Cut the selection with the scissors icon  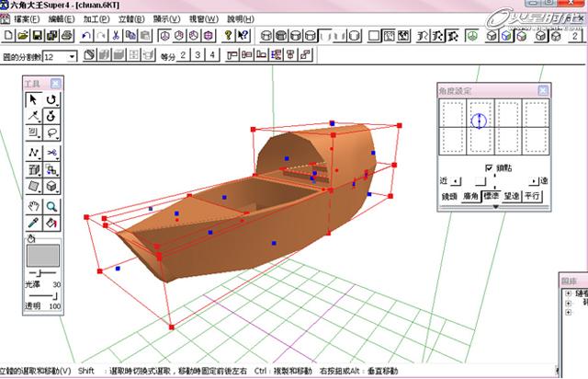[x=116, y=36]
